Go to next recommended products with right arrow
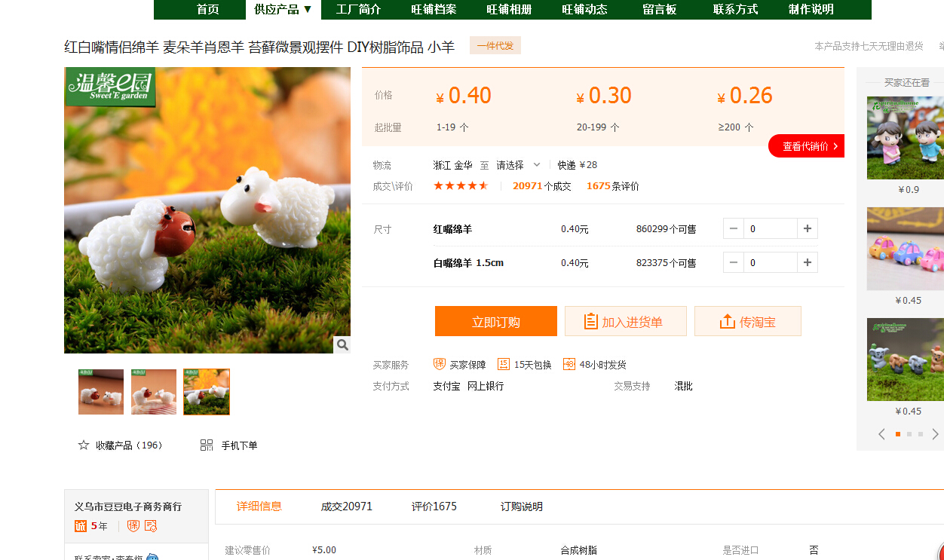Viewport: 944px width, 560px height. 935,434
